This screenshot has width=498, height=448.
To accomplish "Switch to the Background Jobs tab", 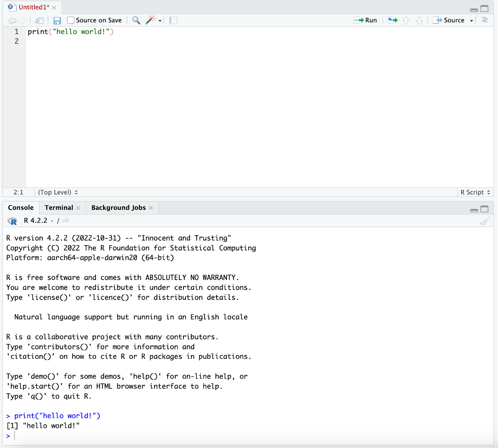I will pyautogui.click(x=119, y=207).
